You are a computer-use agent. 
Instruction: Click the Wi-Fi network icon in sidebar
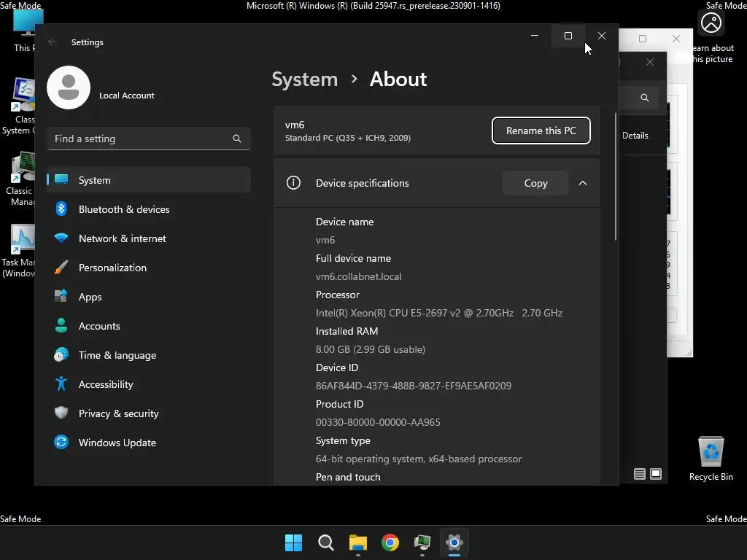tap(61, 238)
